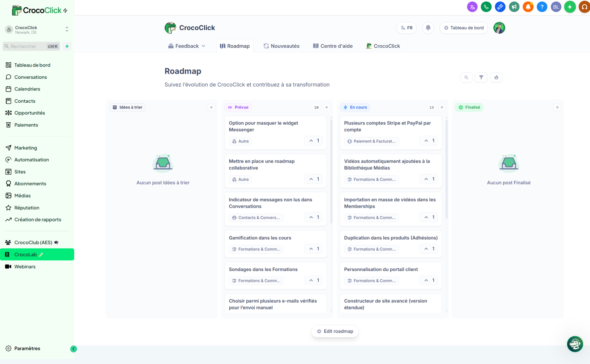Open the roadmap filter funnel icon

(x=481, y=77)
